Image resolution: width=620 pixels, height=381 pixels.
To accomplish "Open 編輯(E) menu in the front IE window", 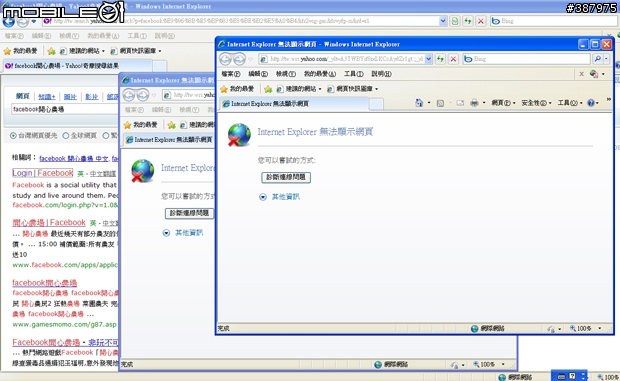I will pyautogui.click(x=258, y=74).
